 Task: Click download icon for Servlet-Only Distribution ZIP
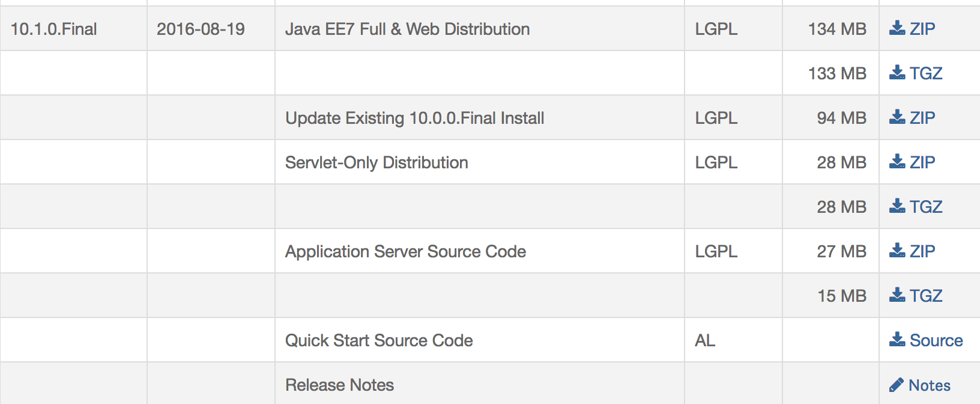pos(897,162)
